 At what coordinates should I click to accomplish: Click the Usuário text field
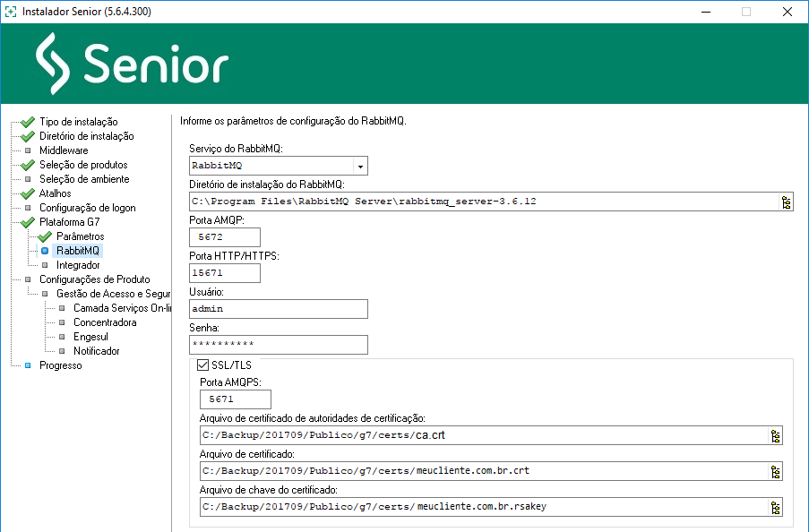tap(279, 309)
